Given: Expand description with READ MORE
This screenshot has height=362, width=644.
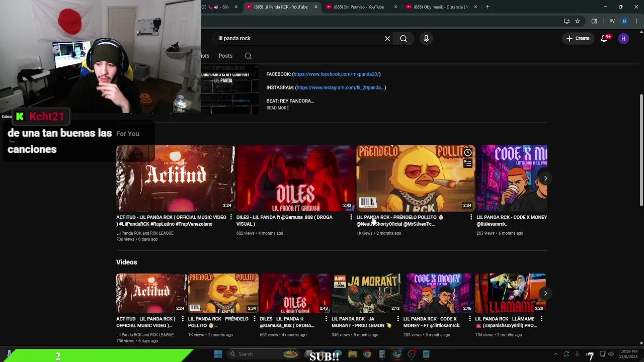Looking at the screenshot, I should click(277, 108).
